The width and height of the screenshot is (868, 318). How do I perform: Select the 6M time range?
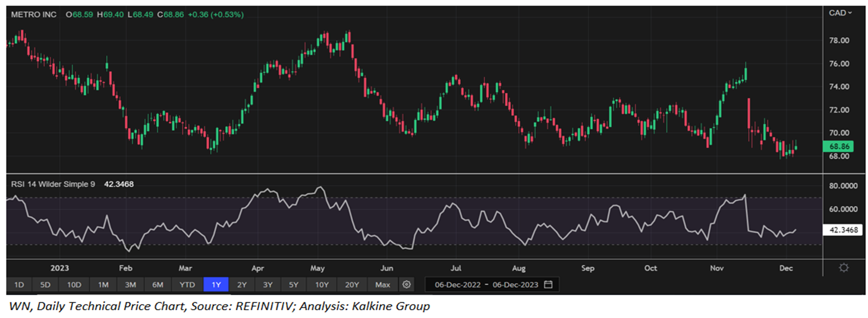tap(158, 285)
